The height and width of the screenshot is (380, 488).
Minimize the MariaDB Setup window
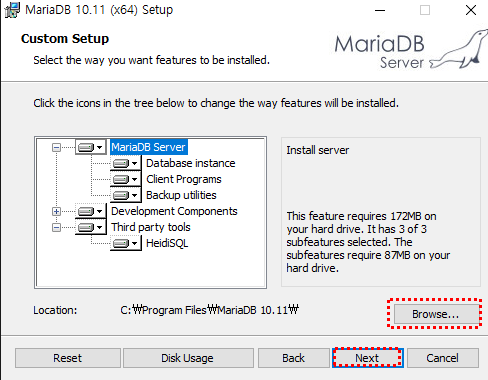point(380,10)
